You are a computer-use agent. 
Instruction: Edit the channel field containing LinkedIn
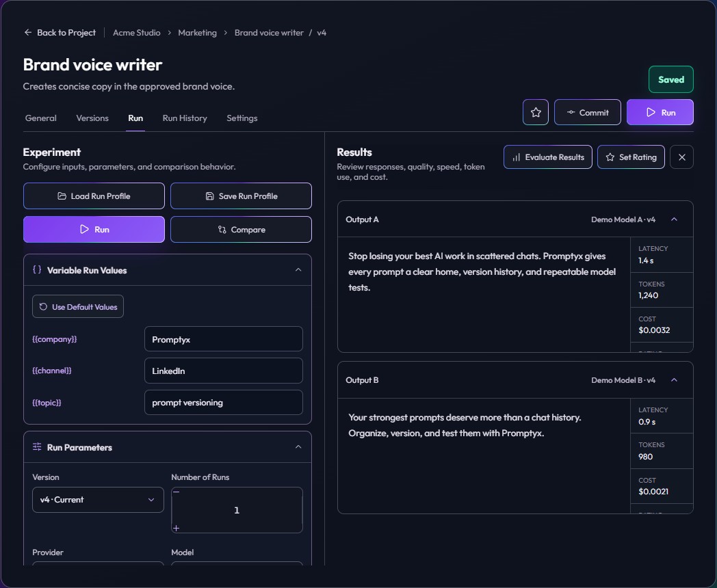pyautogui.click(x=224, y=371)
